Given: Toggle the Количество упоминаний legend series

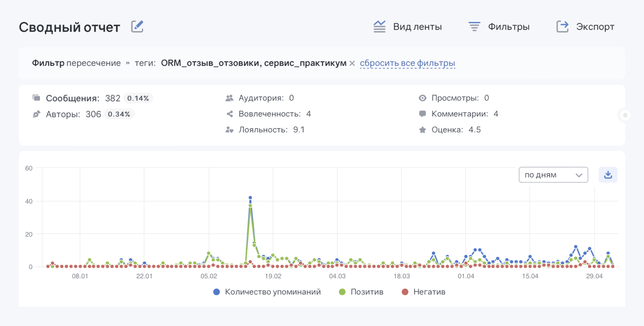Looking at the screenshot, I should coord(267,292).
